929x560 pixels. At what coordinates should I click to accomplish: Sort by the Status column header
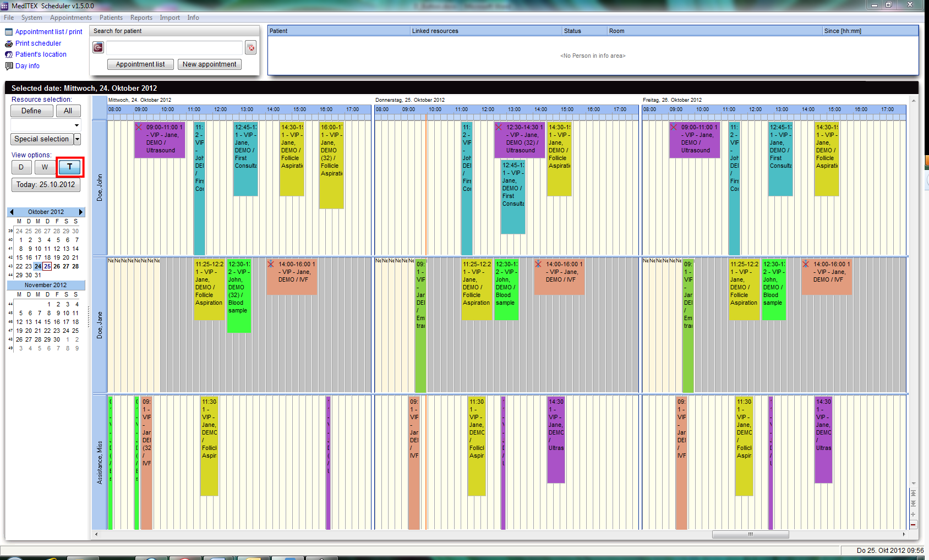coord(584,31)
